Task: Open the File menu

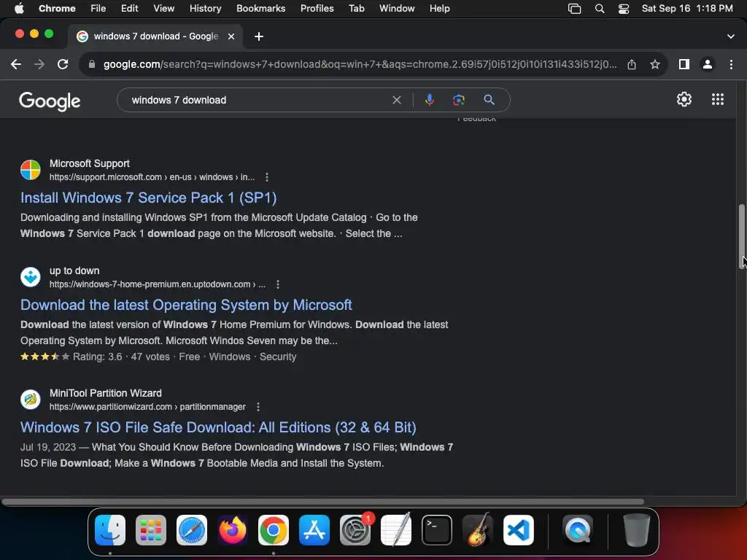Action: pos(98,9)
